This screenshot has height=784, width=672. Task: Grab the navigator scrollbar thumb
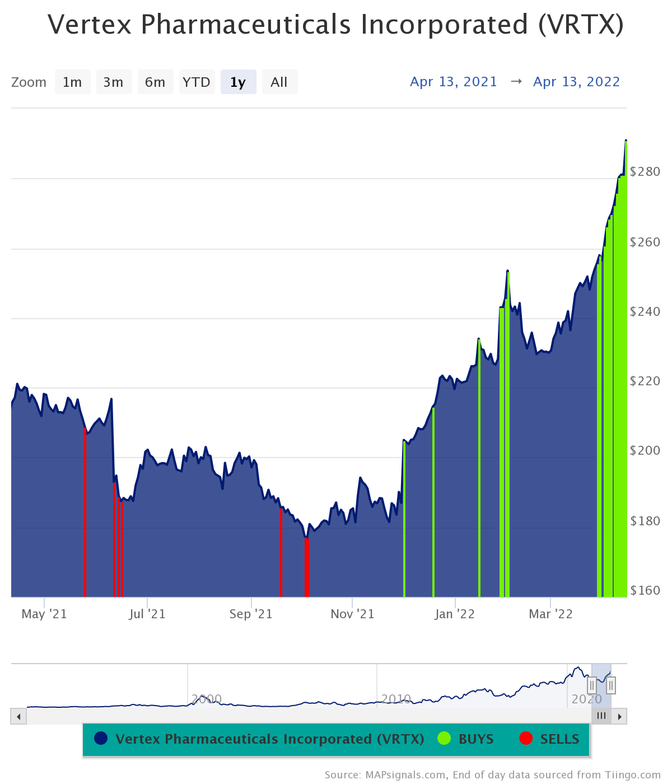(601, 716)
